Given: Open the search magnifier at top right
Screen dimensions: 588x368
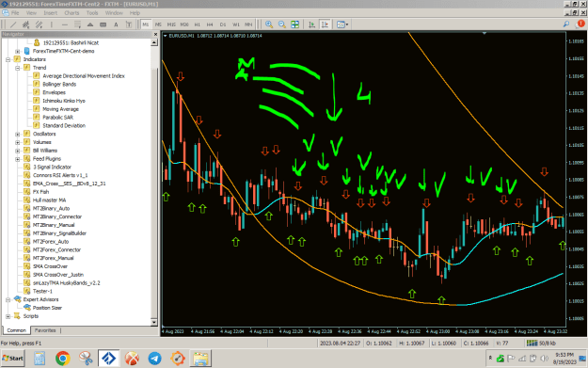Looking at the screenshot, I should (x=565, y=24).
